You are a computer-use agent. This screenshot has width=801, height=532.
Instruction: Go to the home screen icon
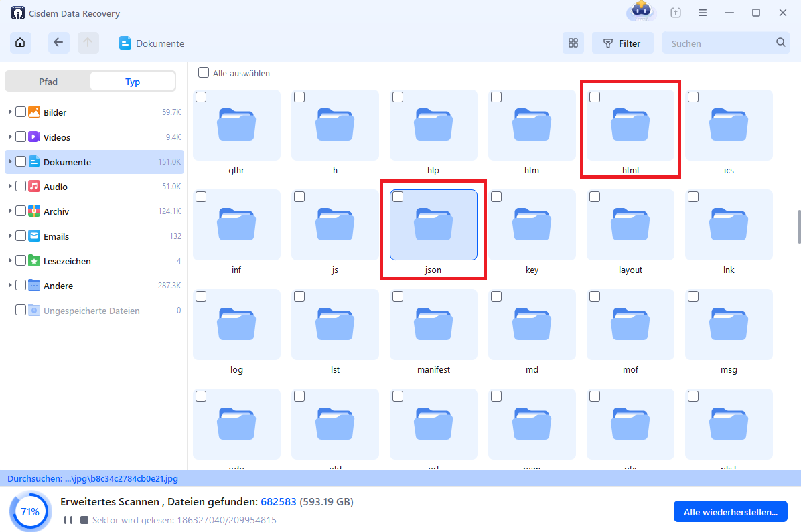[21, 43]
